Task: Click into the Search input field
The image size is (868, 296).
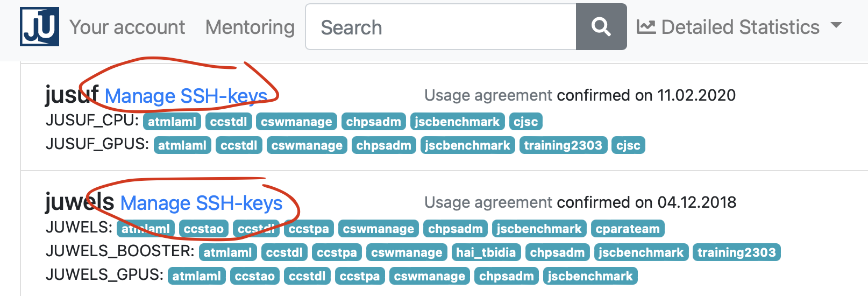Action: pyautogui.click(x=441, y=27)
